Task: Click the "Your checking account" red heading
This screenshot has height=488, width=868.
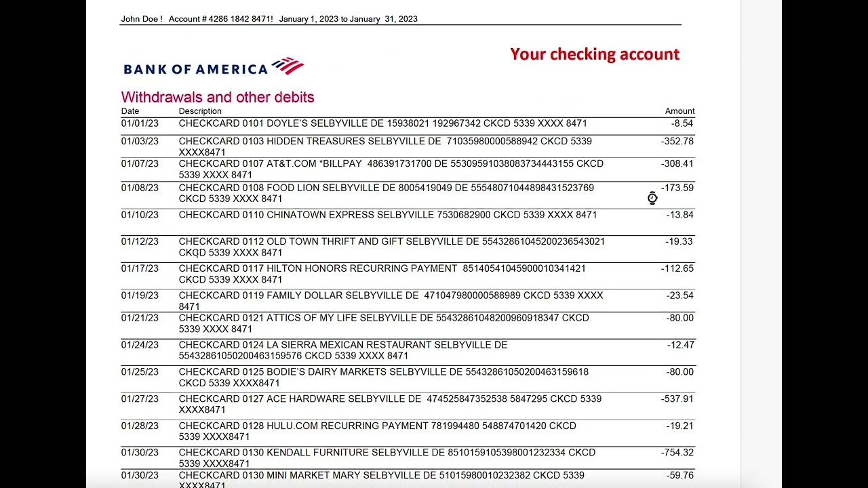Action: pos(595,54)
